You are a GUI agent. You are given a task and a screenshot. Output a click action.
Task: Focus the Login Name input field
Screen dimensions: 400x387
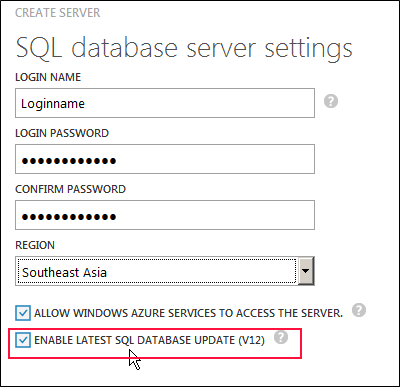coord(165,103)
